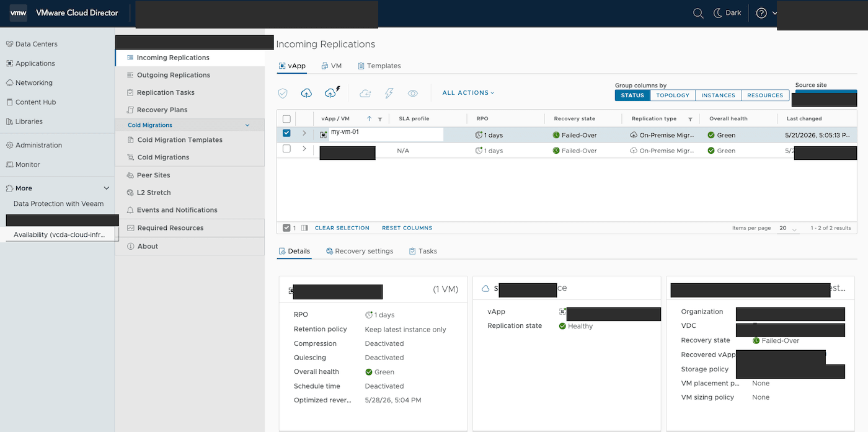
Task: Click the shield protection toolbar icon
Action: coord(283,93)
